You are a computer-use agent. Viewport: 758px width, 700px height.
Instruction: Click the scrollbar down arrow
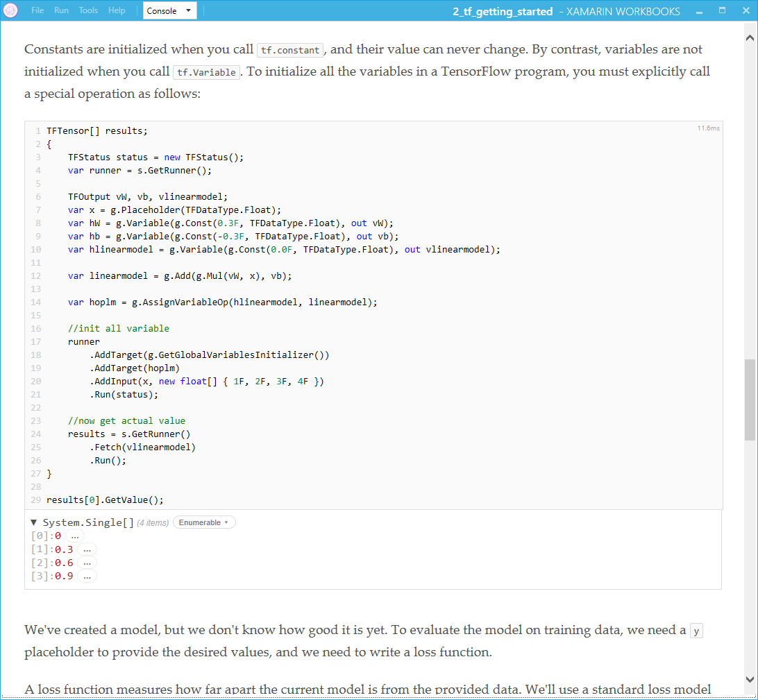[x=750, y=678]
